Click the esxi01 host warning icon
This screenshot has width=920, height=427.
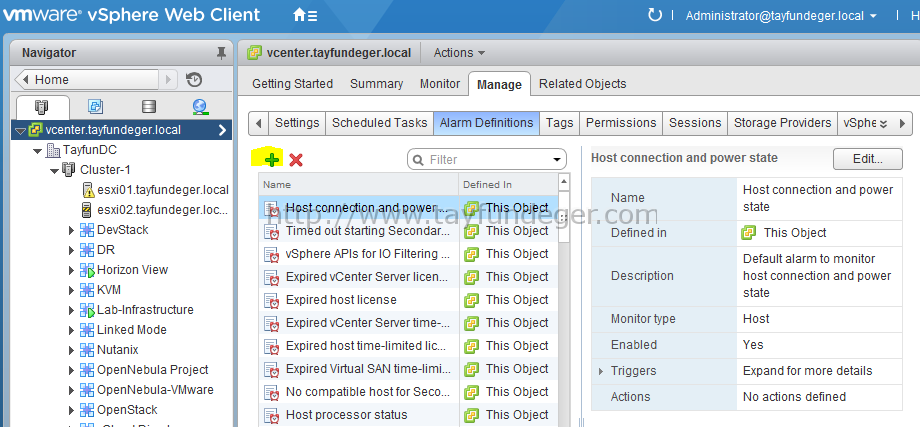click(88, 190)
